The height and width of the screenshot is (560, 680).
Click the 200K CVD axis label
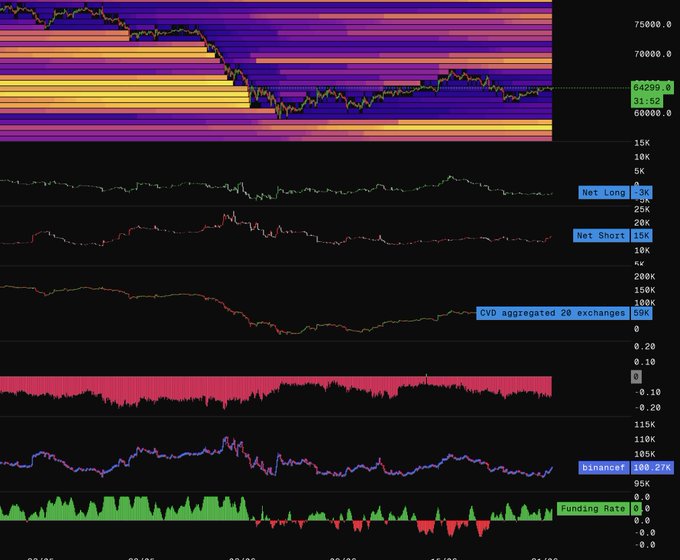tap(644, 277)
